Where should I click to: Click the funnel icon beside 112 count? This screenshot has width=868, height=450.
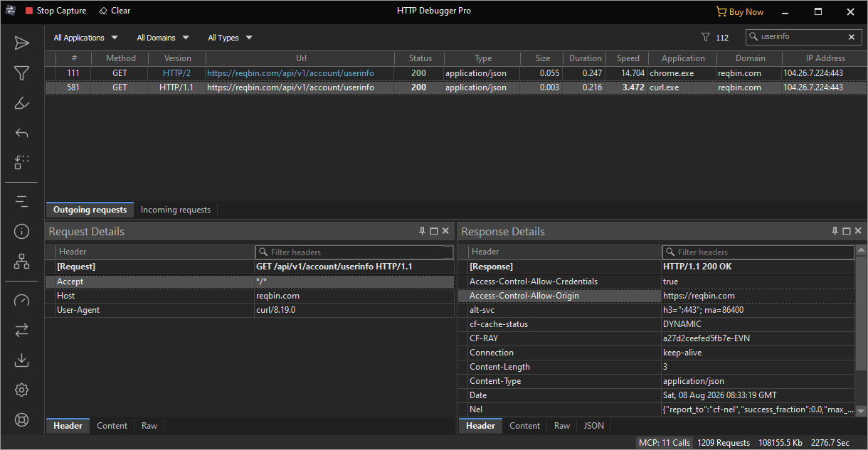tap(706, 38)
